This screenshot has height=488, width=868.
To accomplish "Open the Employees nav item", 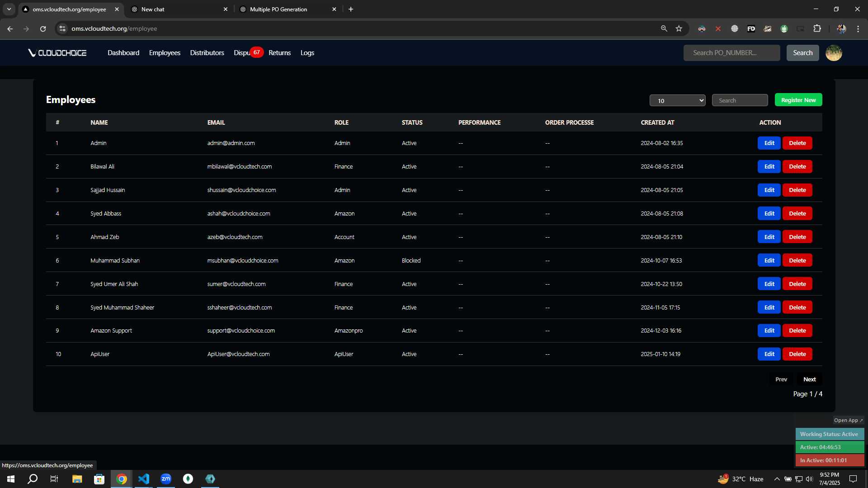I will [x=165, y=53].
